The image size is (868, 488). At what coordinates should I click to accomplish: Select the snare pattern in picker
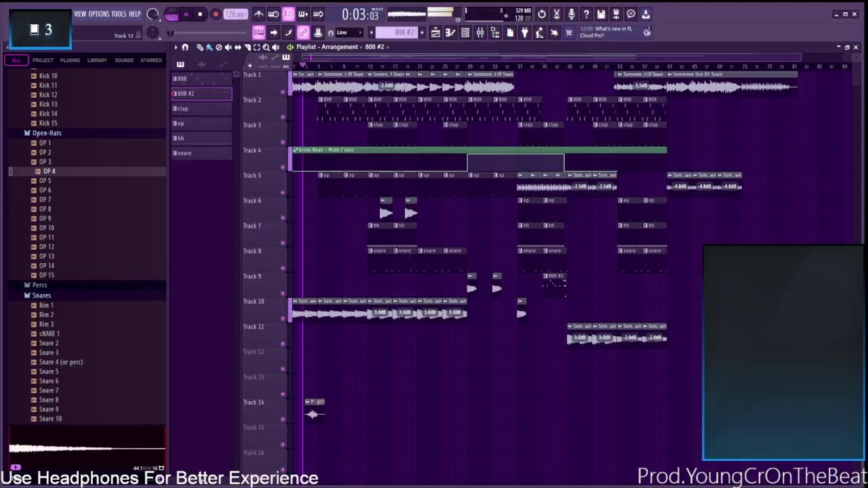pos(201,153)
